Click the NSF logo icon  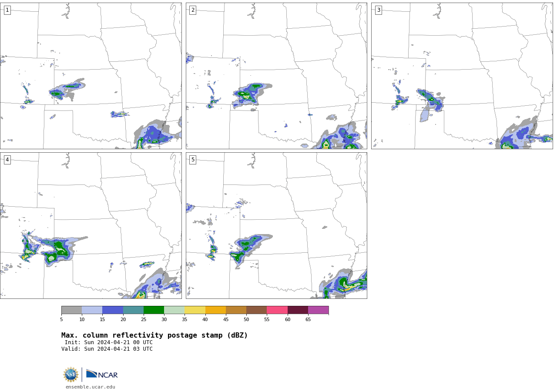71,375
